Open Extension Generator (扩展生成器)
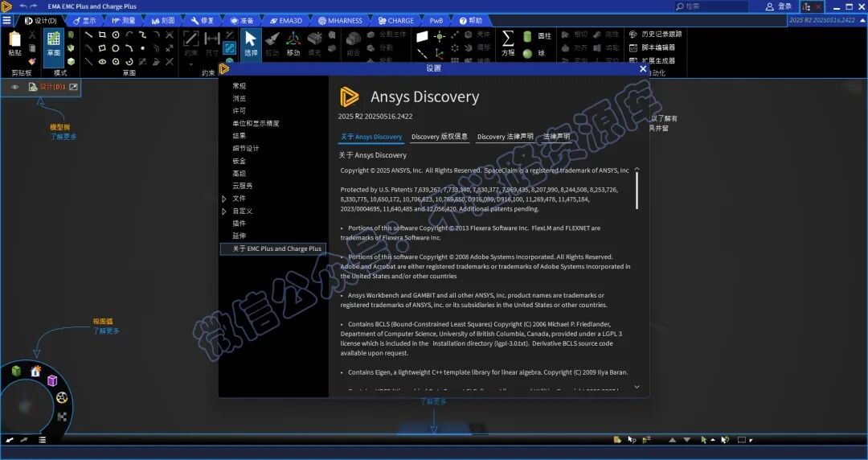Screen dimensions: 868x460 click(x=652, y=61)
